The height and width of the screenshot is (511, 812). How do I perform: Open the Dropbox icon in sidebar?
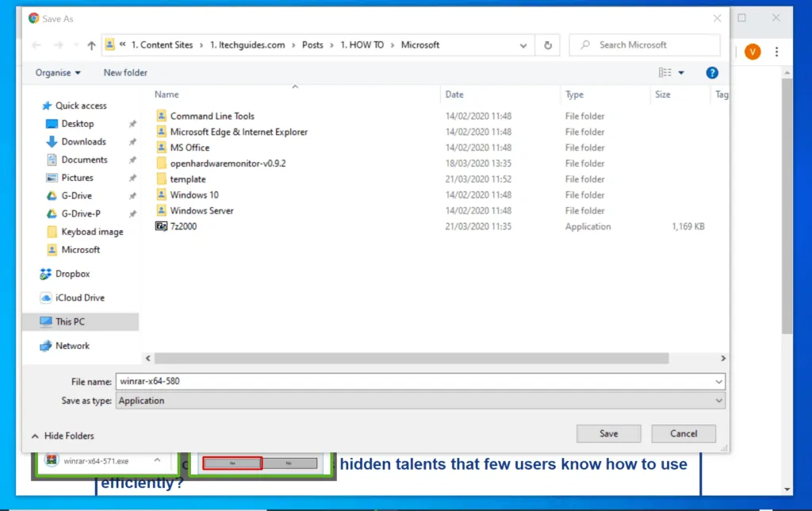coord(47,274)
